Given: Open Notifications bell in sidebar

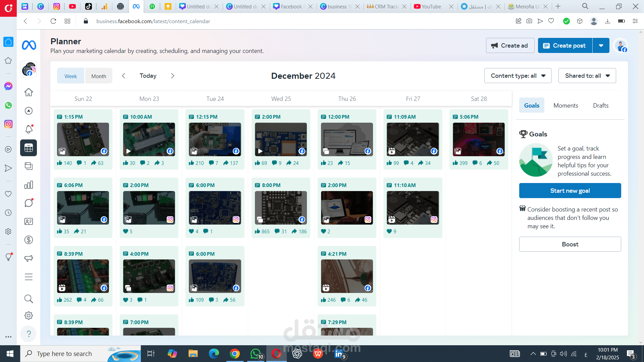Looking at the screenshot, I should pos(29,129).
